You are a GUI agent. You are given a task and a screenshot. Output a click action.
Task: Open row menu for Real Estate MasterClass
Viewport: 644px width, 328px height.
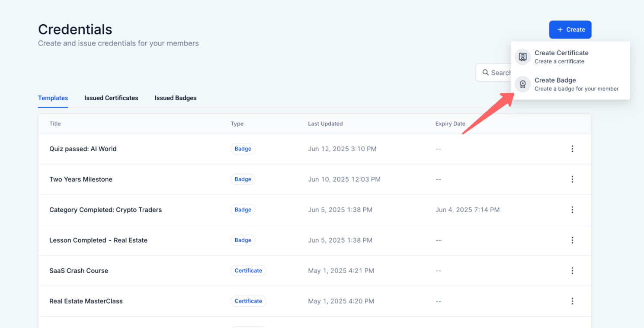572,301
